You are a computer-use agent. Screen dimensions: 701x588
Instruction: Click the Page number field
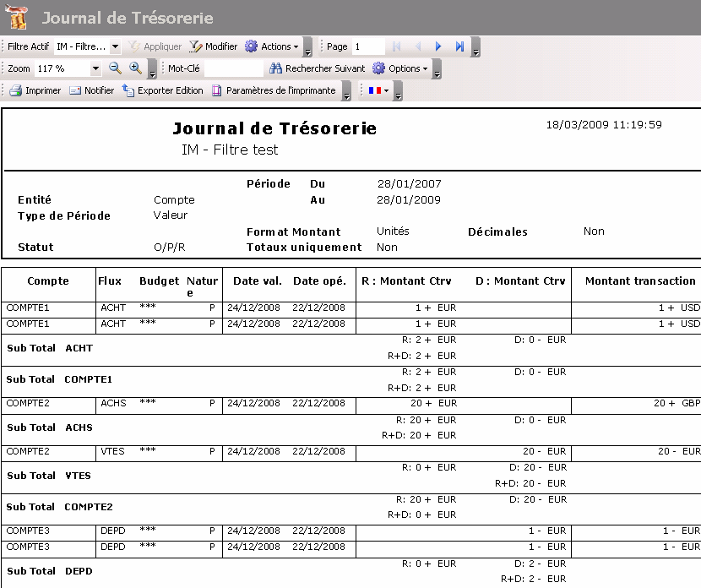pos(367,46)
